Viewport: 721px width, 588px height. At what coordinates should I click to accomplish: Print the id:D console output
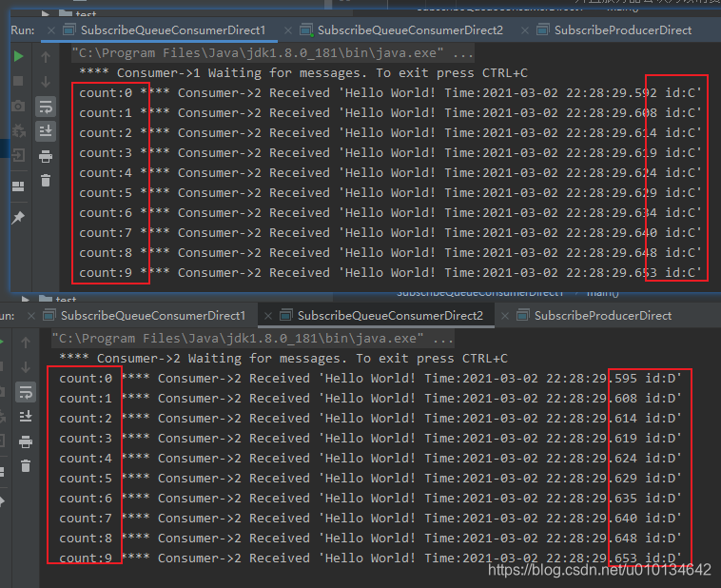(x=26, y=441)
